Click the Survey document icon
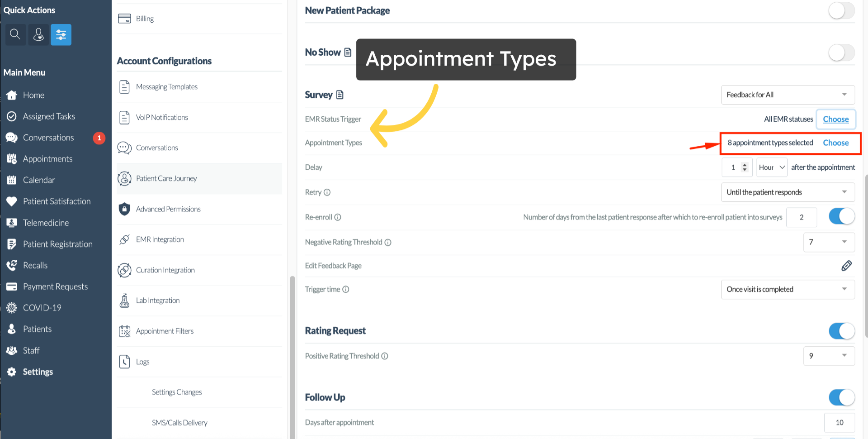 (x=340, y=95)
